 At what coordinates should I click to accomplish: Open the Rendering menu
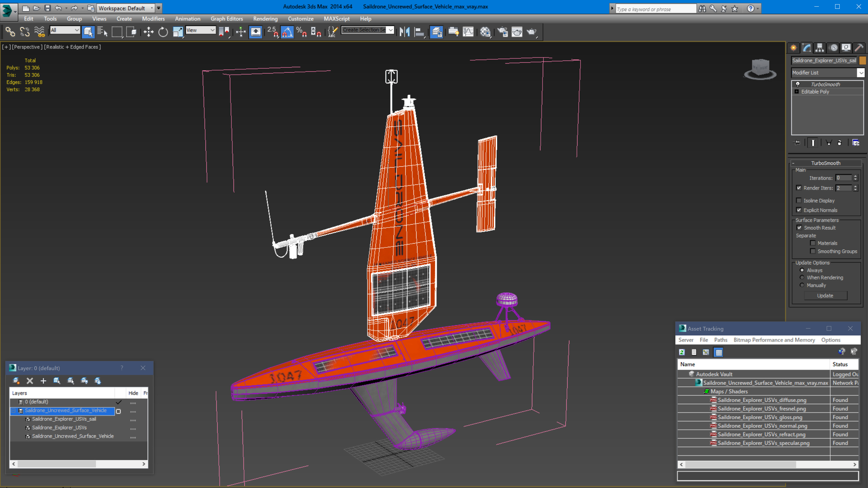(x=265, y=19)
